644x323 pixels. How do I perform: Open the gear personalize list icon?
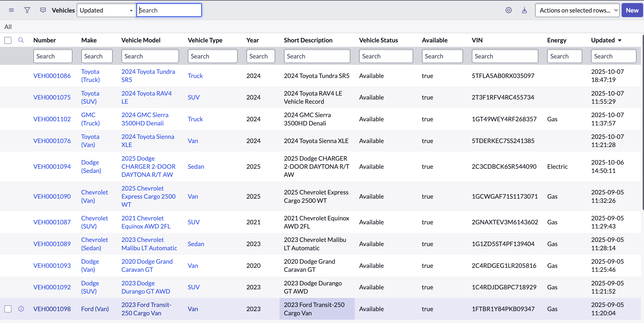point(508,10)
